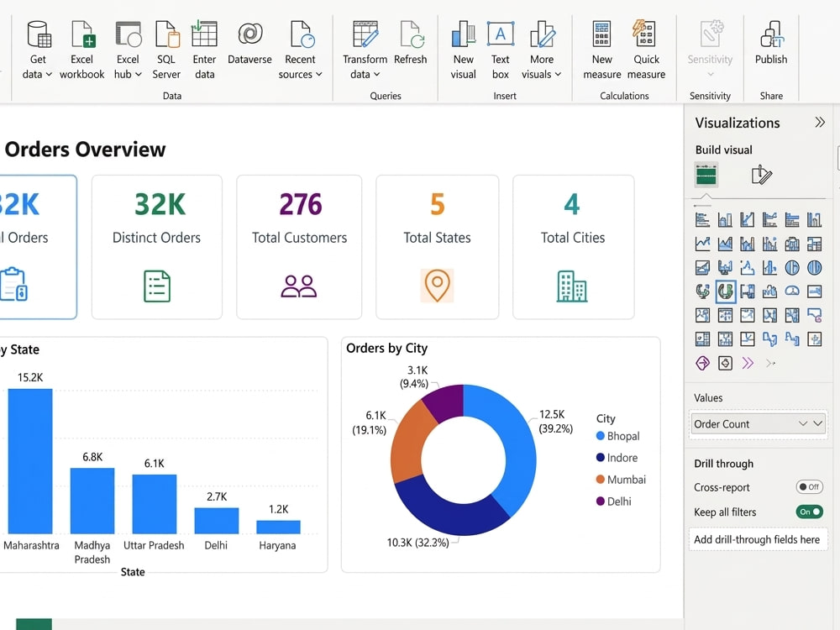Screen dimensions: 840x630
Task: Click the Publish button
Action: (771, 43)
